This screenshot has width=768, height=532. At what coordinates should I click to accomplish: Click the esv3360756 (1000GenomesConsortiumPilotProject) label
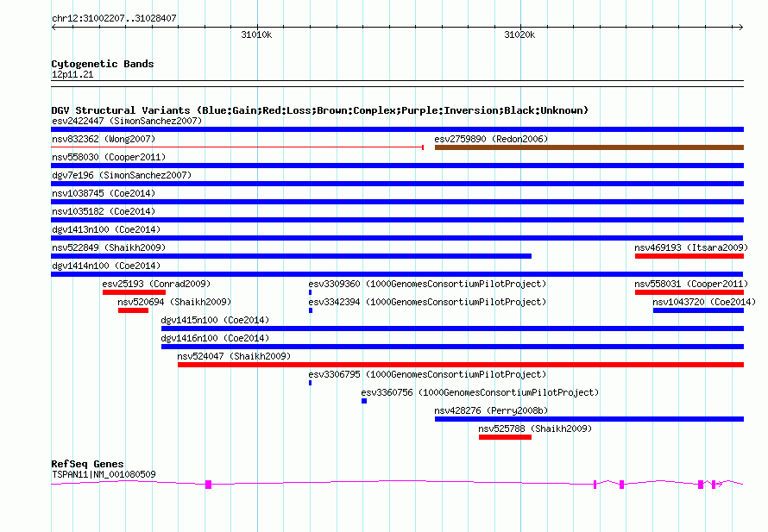(x=480, y=392)
